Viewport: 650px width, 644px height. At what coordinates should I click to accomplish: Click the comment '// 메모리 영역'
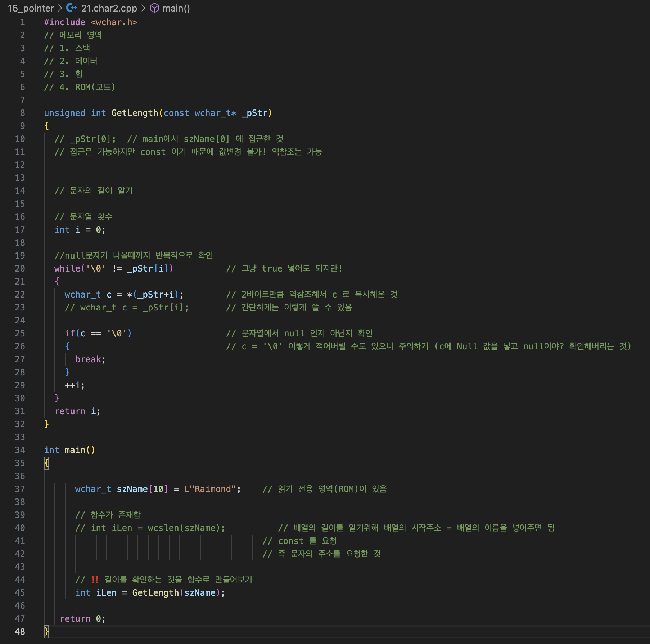[73, 35]
